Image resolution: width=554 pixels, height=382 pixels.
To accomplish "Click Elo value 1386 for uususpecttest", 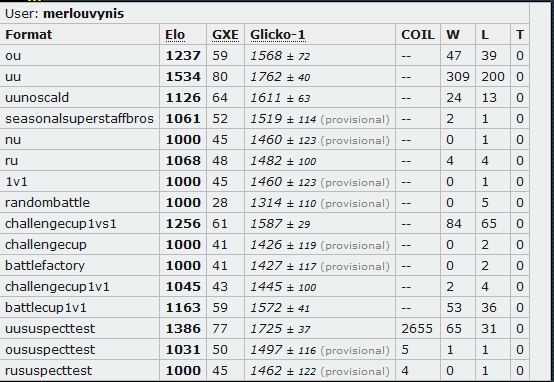I will (x=183, y=329).
